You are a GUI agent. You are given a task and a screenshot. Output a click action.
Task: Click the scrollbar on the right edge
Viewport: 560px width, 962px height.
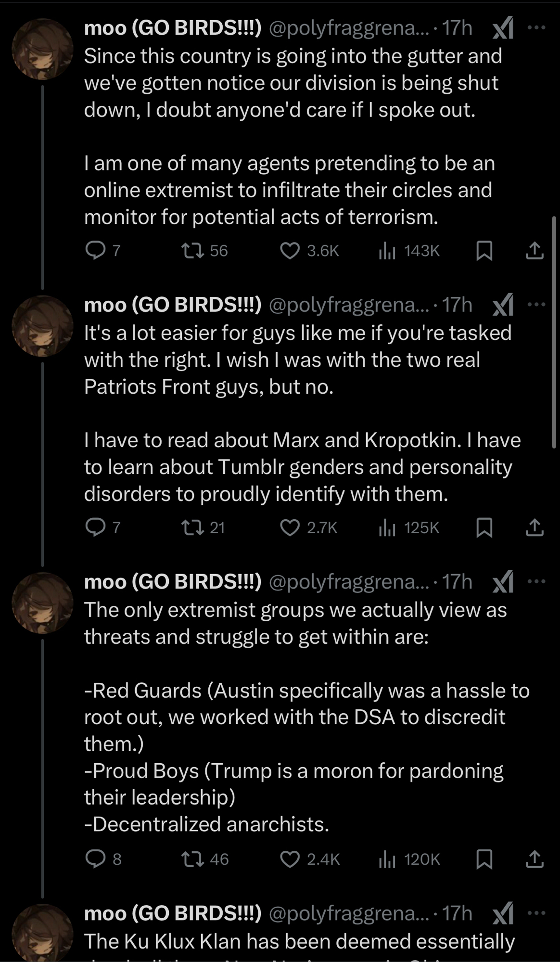click(554, 332)
